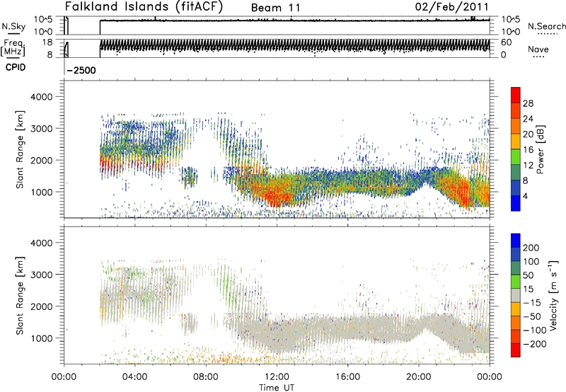Screen dimensions: 566x392
Task: Click the strong red echo near 12:00 in power plot
Action: coord(277,197)
